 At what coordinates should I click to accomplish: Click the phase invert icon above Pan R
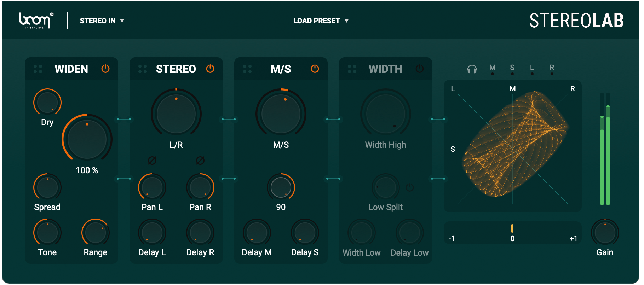200,161
